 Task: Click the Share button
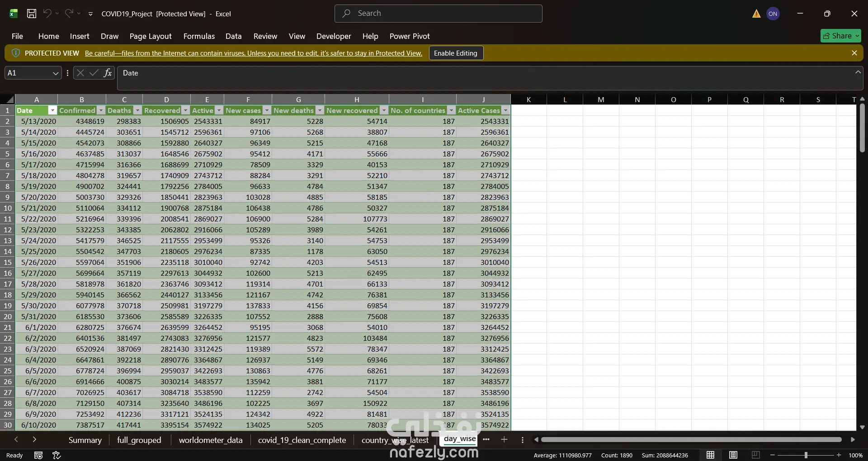pos(841,36)
